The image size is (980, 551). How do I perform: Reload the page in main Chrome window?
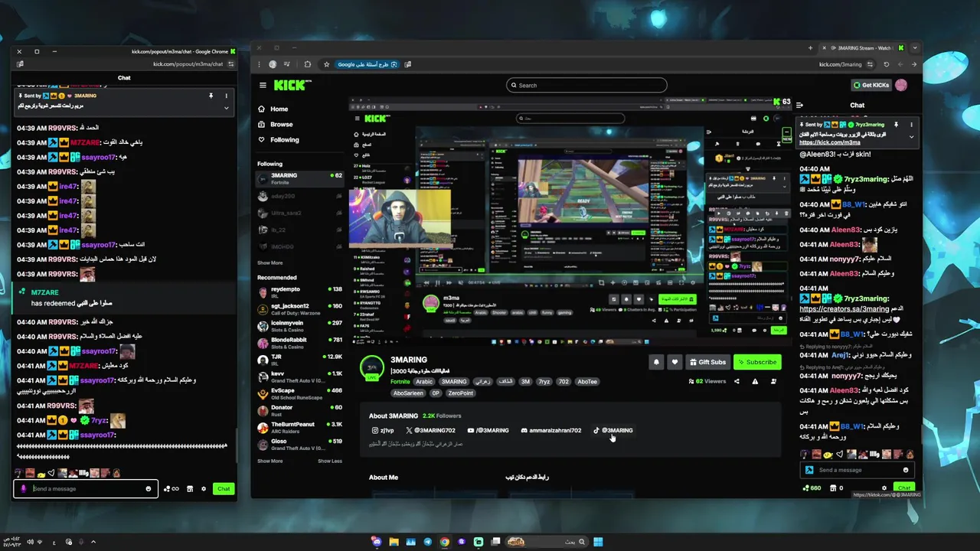click(x=887, y=64)
